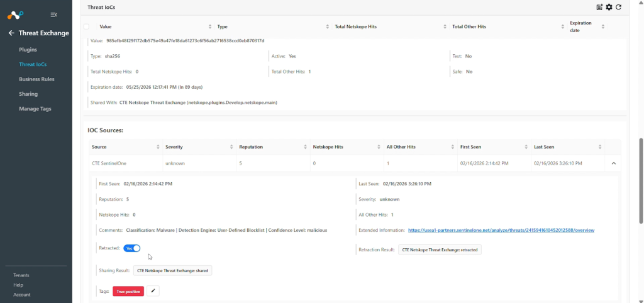Edit tags with the pencil icon
Screen dimensions: 644x303
coord(153,291)
